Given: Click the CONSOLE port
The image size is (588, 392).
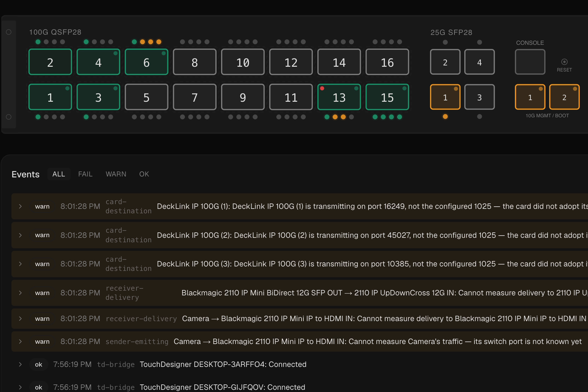Looking at the screenshot, I should tap(530, 62).
